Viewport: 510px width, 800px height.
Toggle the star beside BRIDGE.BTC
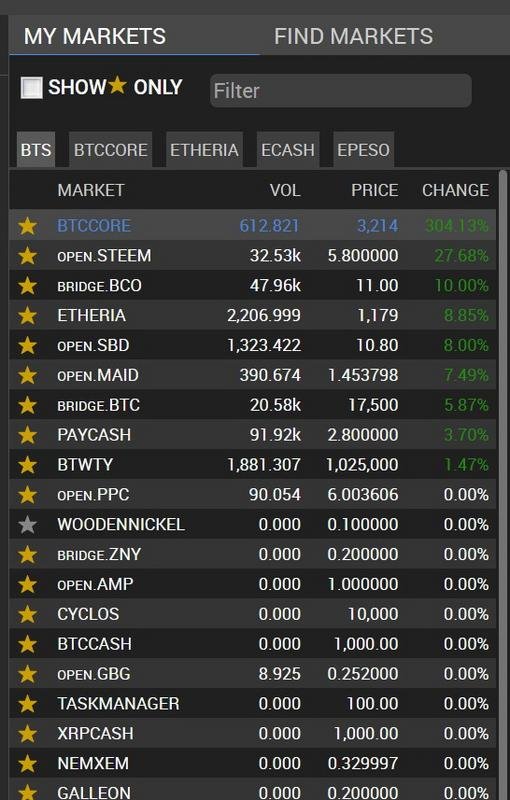[28, 405]
